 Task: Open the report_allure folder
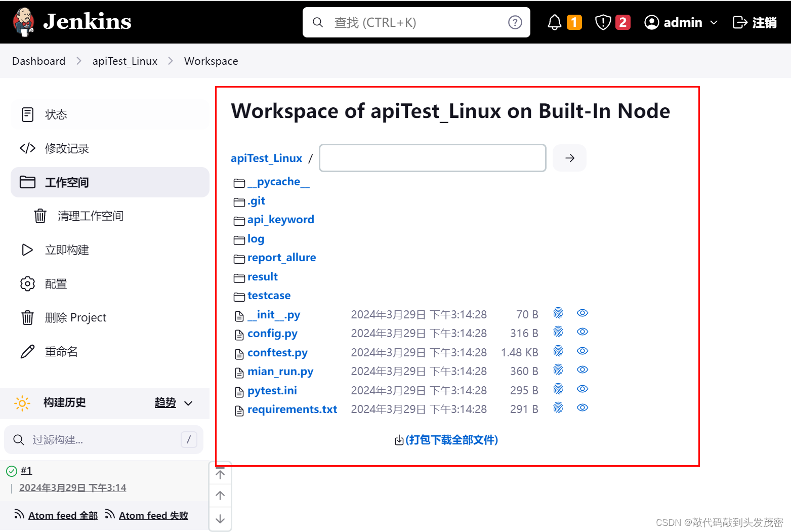(x=281, y=258)
